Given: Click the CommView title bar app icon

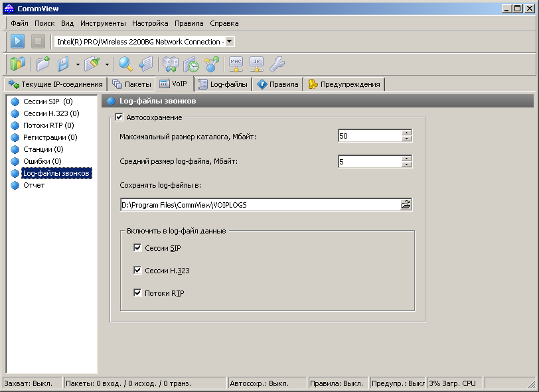Looking at the screenshot, I should (9, 9).
